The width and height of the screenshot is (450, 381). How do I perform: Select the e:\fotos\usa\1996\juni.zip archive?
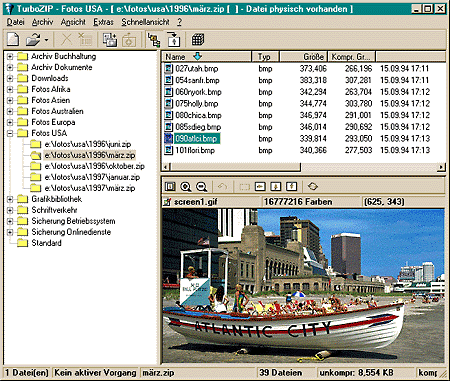coord(88,144)
